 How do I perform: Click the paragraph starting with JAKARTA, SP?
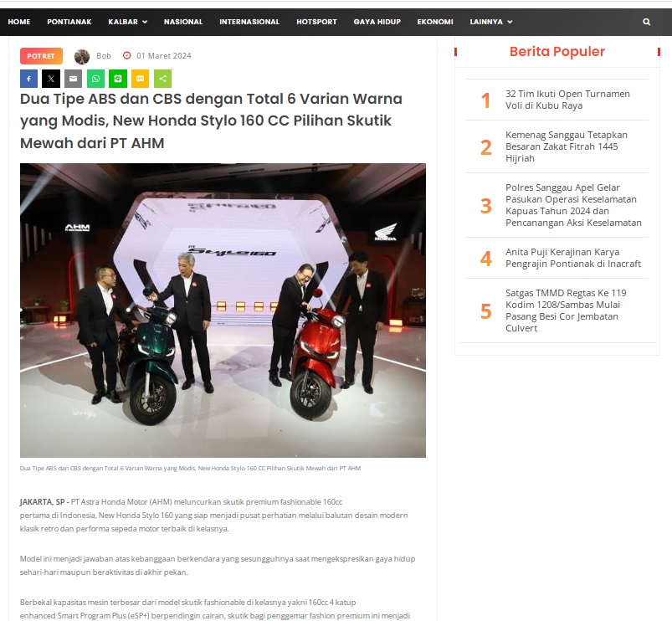click(214, 516)
